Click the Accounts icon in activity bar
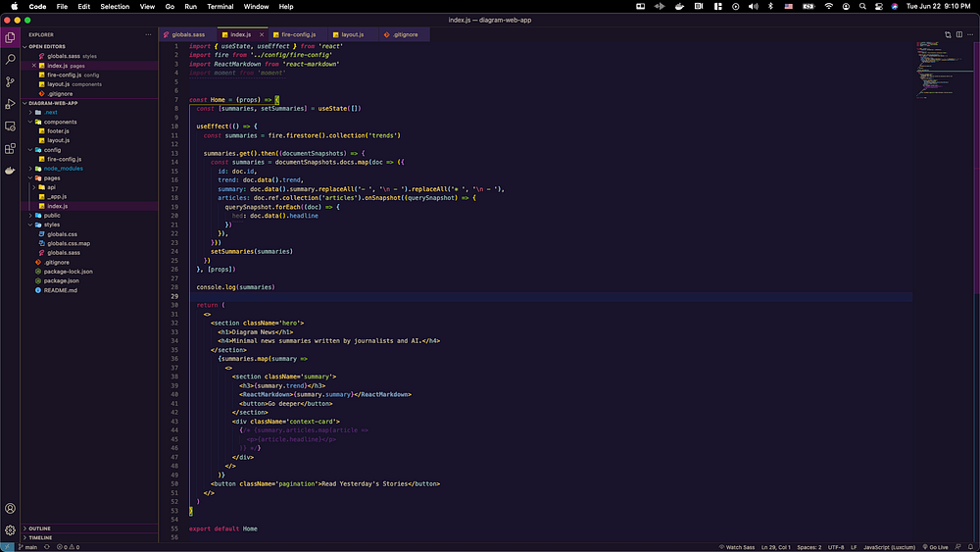 coord(11,509)
